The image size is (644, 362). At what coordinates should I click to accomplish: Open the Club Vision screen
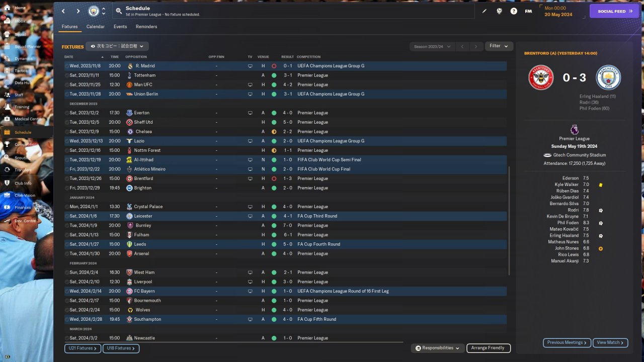25,196
